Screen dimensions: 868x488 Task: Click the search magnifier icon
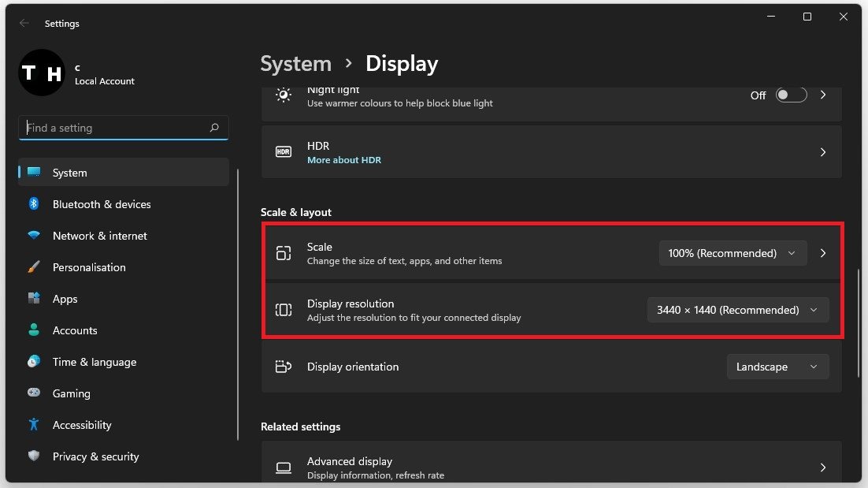(x=214, y=128)
